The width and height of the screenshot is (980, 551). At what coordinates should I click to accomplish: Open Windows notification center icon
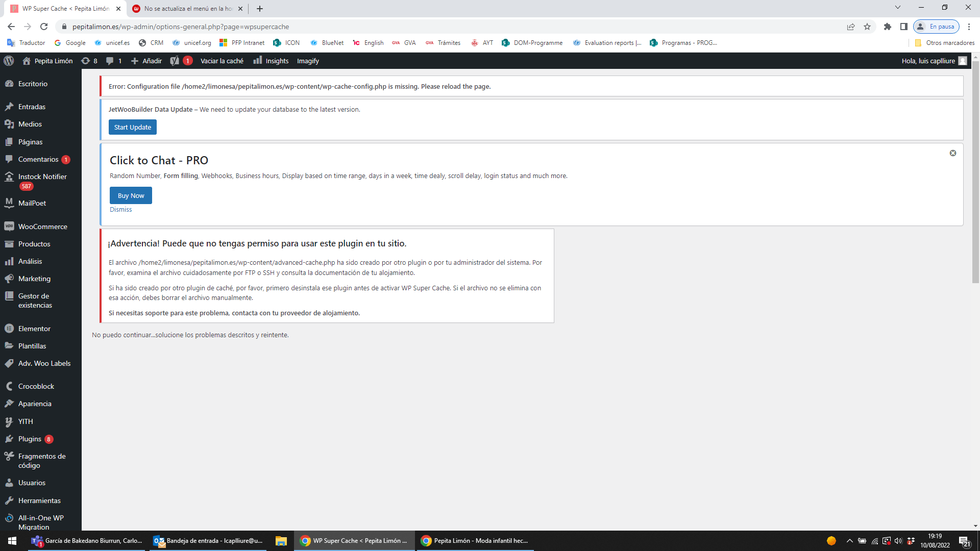coord(964,541)
